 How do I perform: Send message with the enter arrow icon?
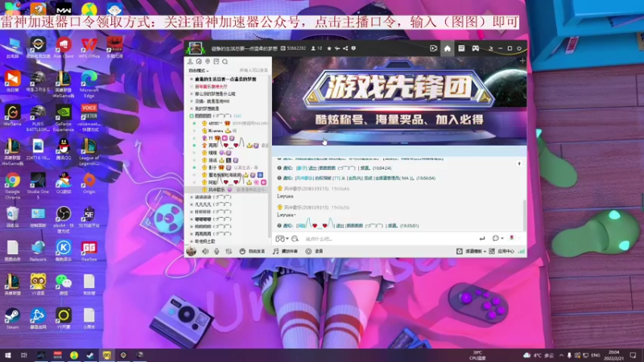tap(482, 238)
